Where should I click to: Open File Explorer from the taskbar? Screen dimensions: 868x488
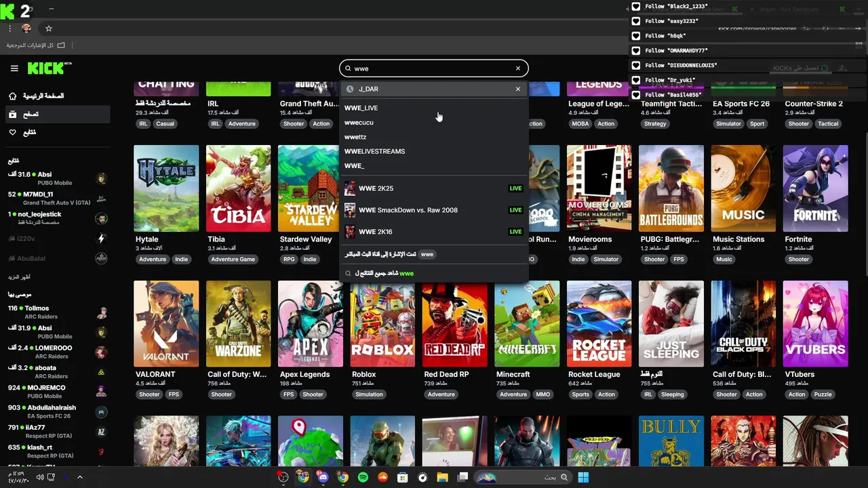pyautogui.click(x=442, y=477)
